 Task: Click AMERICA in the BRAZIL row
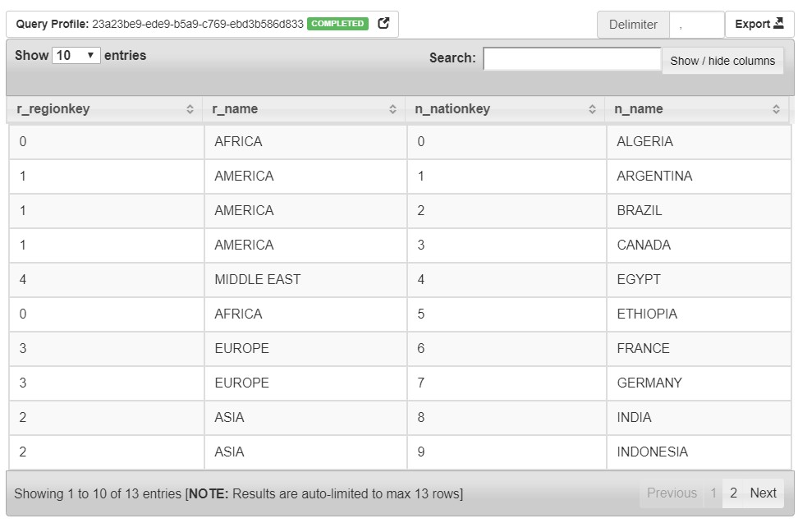coord(305,211)
